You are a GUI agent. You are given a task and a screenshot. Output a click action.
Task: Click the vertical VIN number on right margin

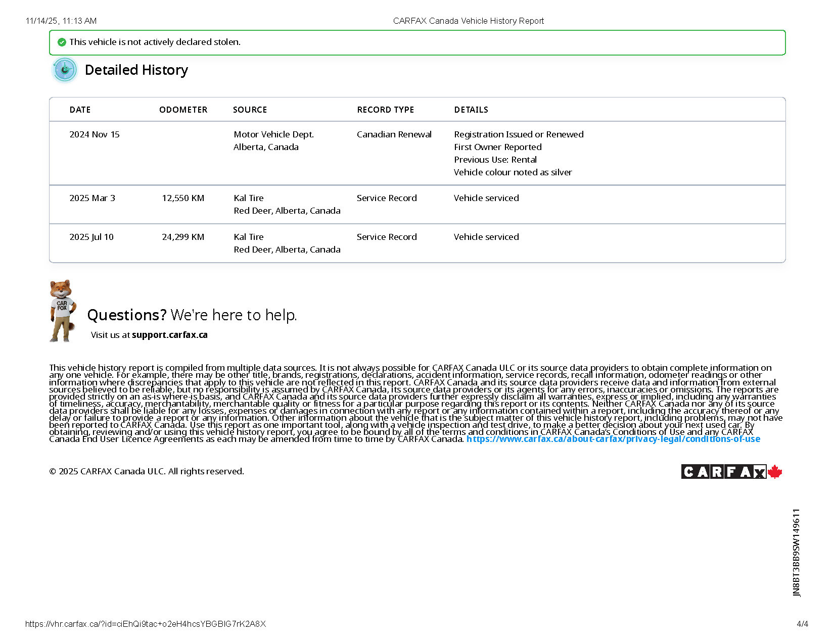click(x=796, y=553)
